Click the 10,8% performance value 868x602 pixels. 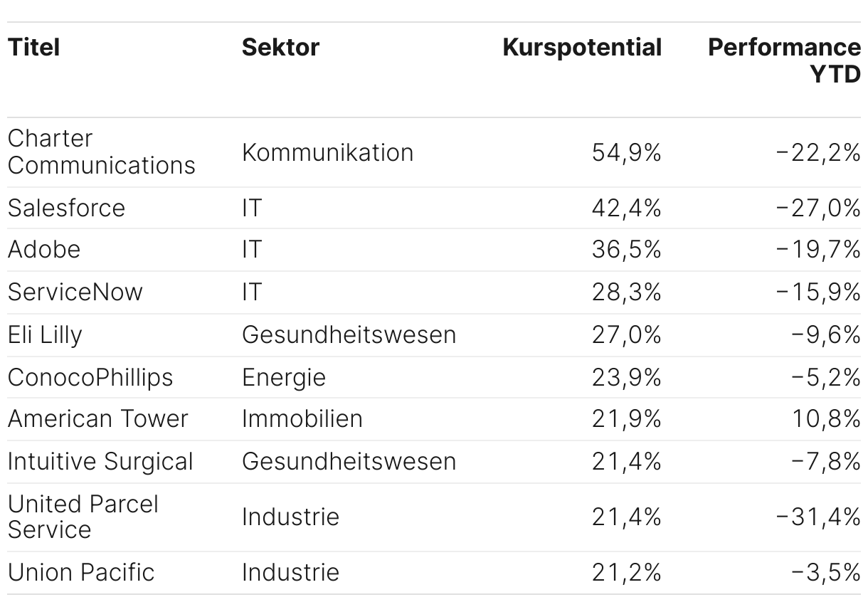pos(826,419)
